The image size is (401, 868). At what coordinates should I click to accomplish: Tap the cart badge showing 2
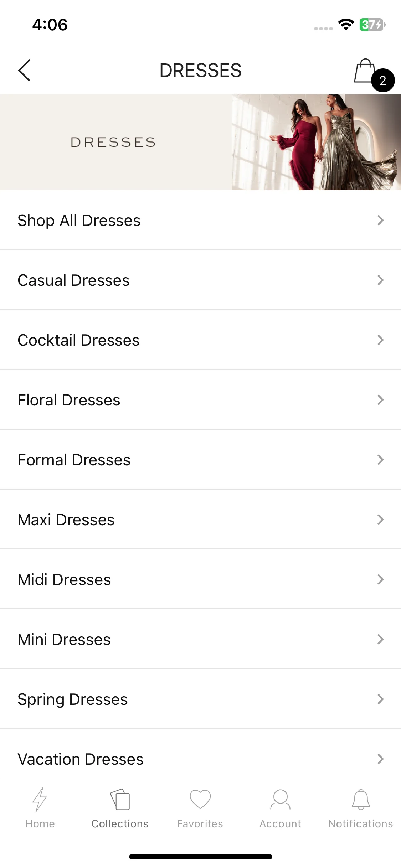tap(383, 81)
